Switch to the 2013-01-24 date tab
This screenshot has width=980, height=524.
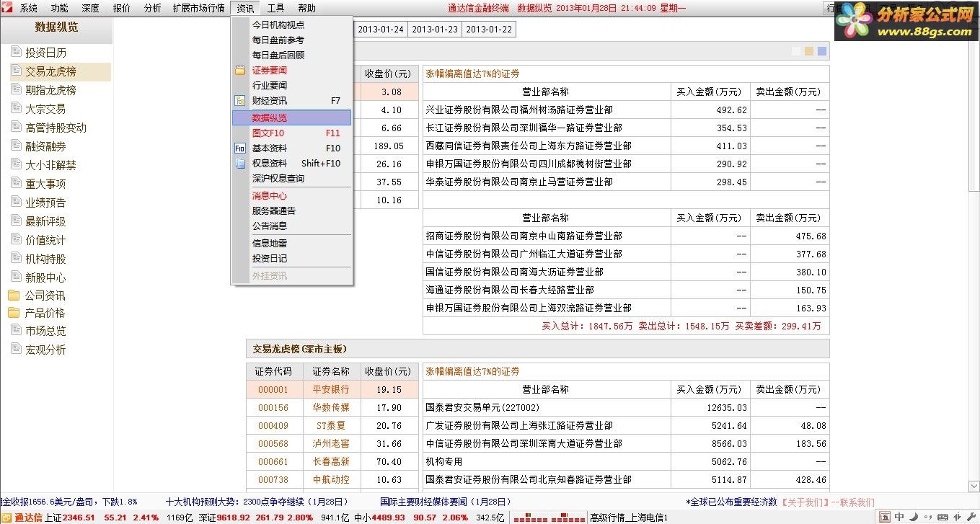[x=380, y=30]
